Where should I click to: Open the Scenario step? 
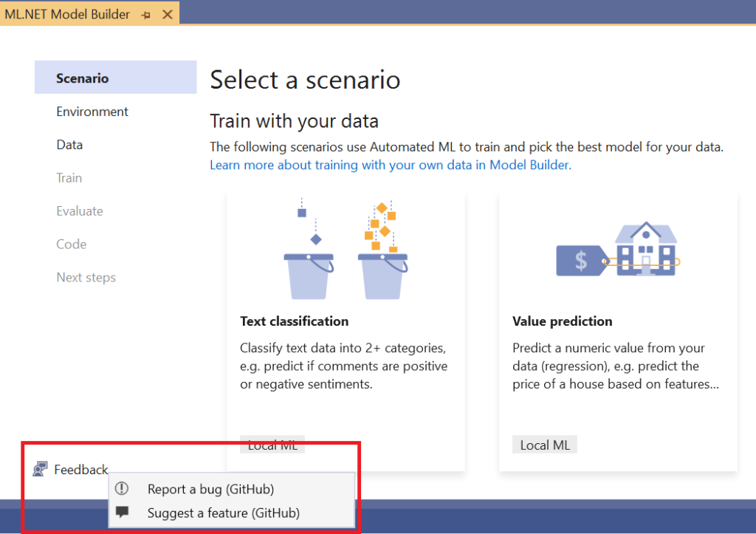pos(116,77)
